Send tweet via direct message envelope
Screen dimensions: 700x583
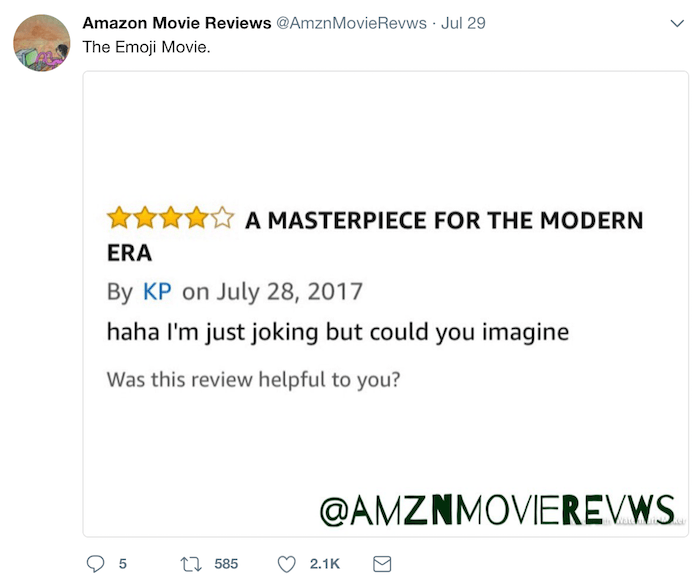point(382,564)
